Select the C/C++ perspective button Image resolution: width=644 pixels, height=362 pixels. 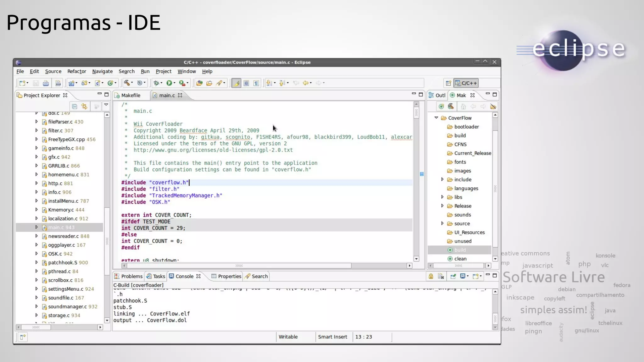(466, 83)
